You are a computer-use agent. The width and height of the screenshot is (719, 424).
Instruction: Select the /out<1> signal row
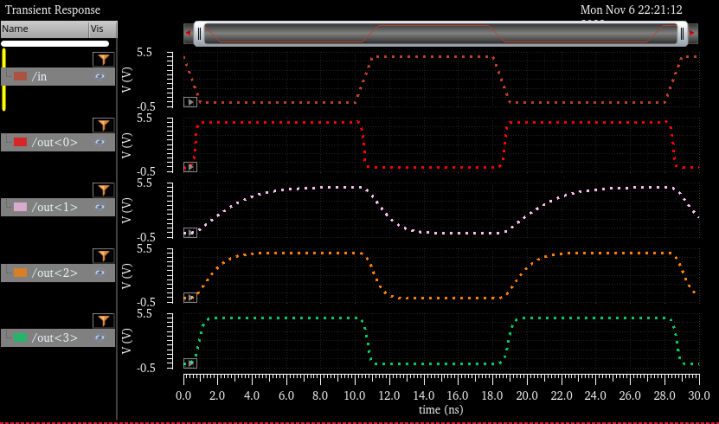pos(58,207)
